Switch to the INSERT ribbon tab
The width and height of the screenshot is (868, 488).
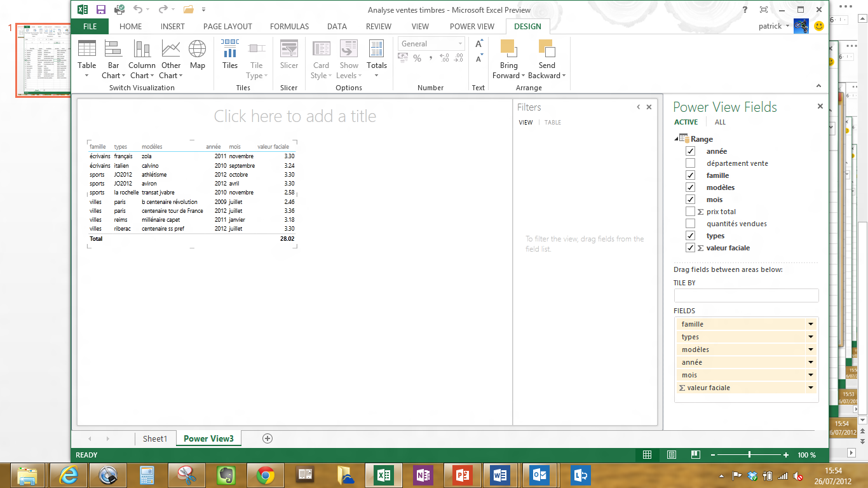173,27
